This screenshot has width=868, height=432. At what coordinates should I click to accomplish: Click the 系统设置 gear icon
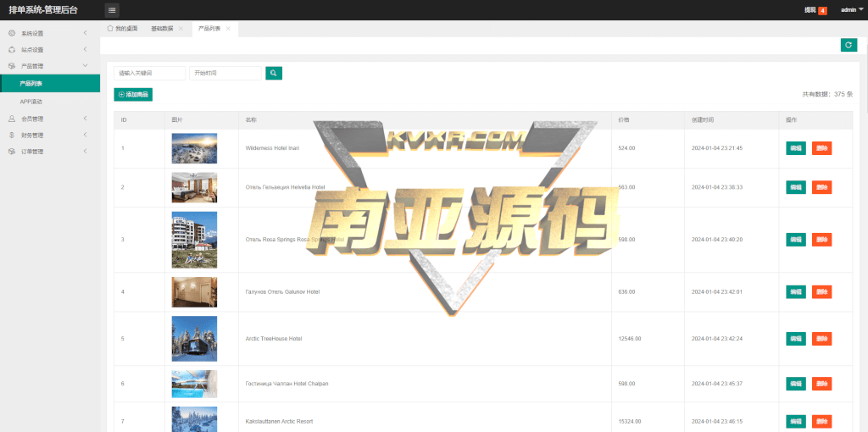pyautogui.click(x=12, y=33)
